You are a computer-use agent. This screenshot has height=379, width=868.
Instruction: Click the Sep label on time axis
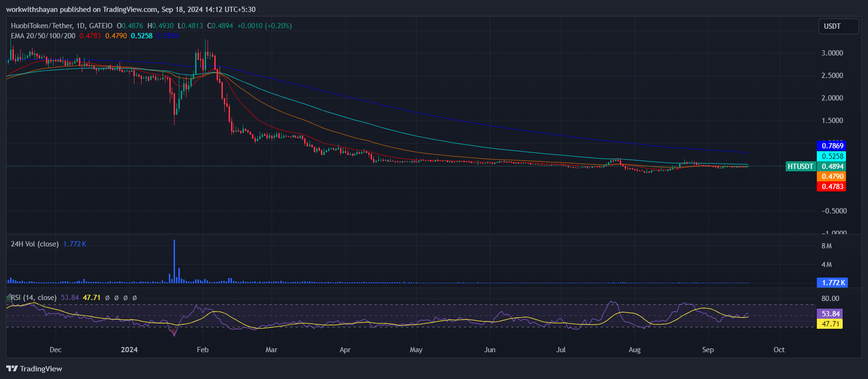point(708,350)
